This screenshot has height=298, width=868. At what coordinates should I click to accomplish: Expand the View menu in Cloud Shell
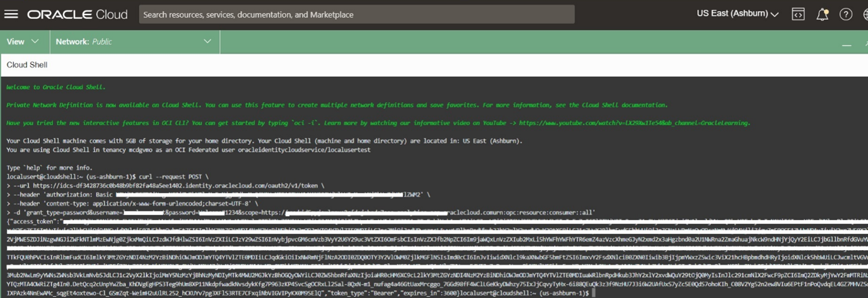pos(23,42)
